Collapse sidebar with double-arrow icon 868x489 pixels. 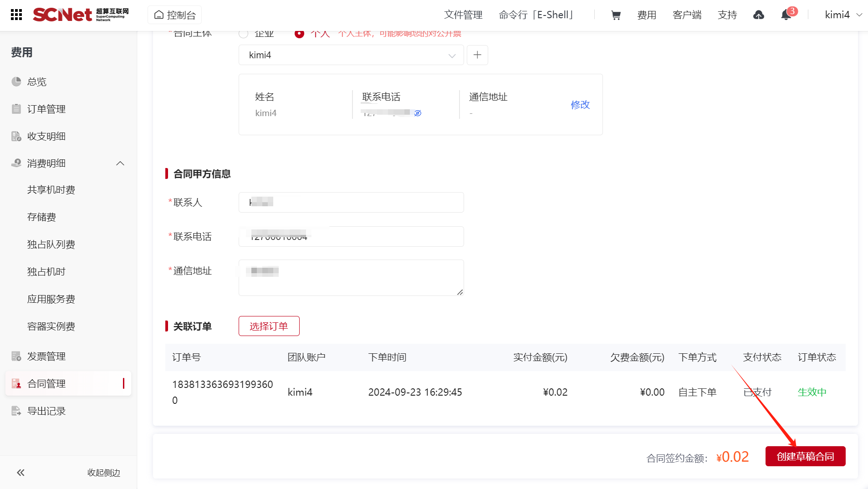(x=20, y=473)
